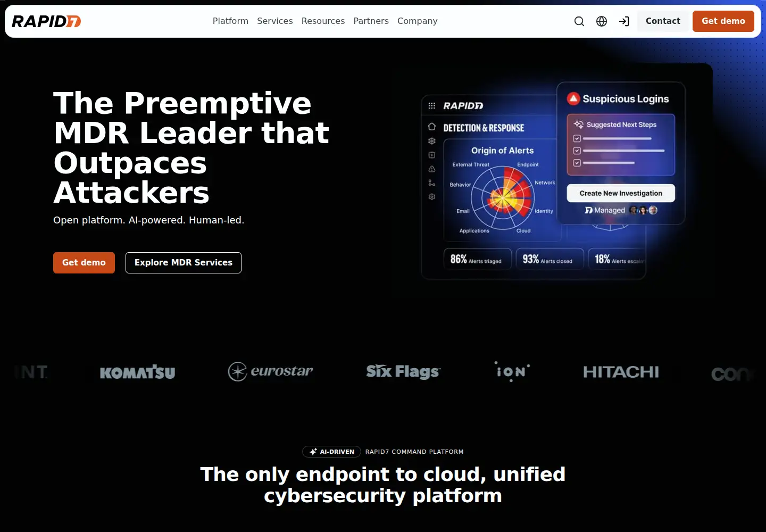Open the search magnifier icon
This screenshot has width=766, height=532.
(x=579, y=21)
